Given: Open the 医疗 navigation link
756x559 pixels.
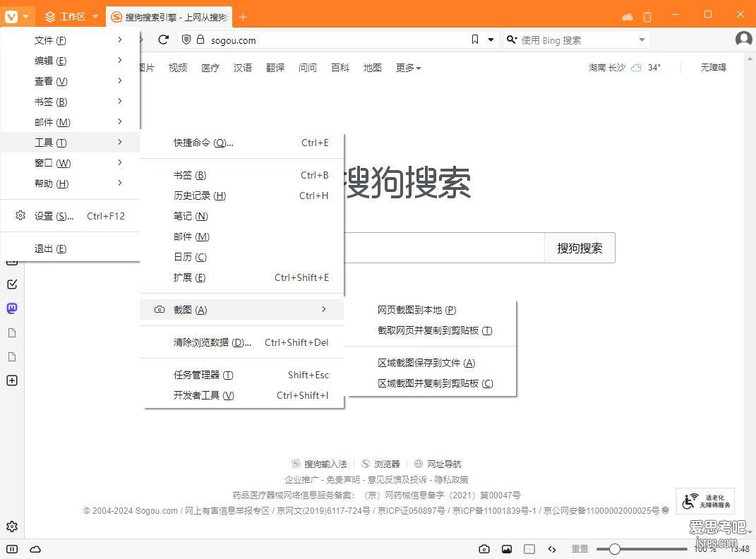Looking at the screenshot, I should (210, 68).
